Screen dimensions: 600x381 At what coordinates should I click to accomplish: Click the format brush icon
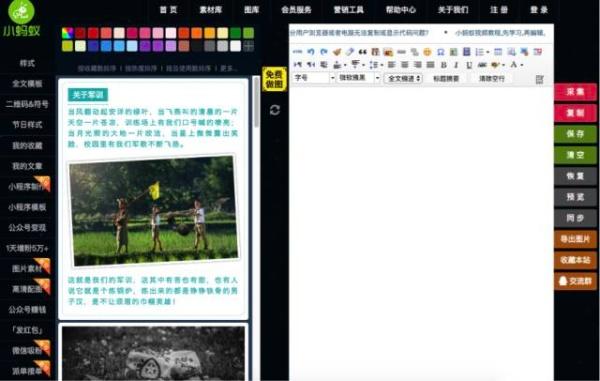337,52
